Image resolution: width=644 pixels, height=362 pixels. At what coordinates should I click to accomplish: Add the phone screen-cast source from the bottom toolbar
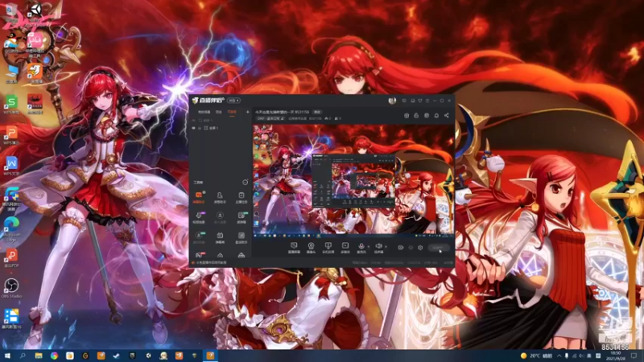coord(328,248)
